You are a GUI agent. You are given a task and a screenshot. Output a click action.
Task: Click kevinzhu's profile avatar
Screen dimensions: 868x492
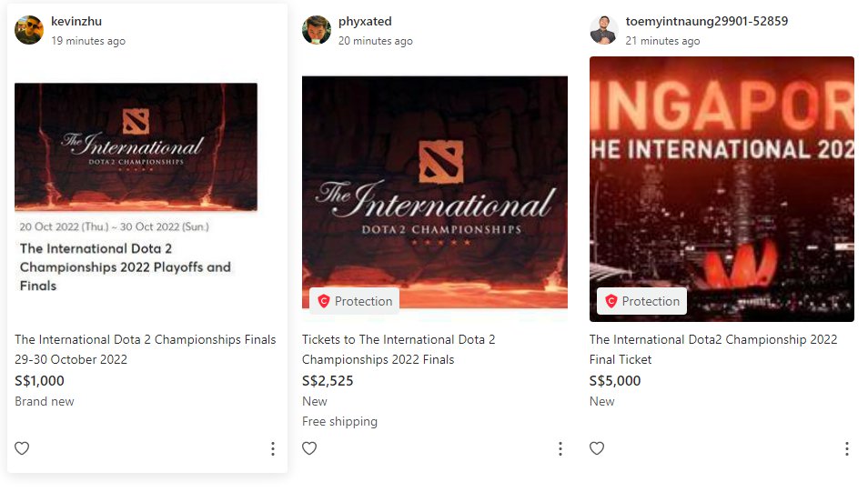(29, 30)
